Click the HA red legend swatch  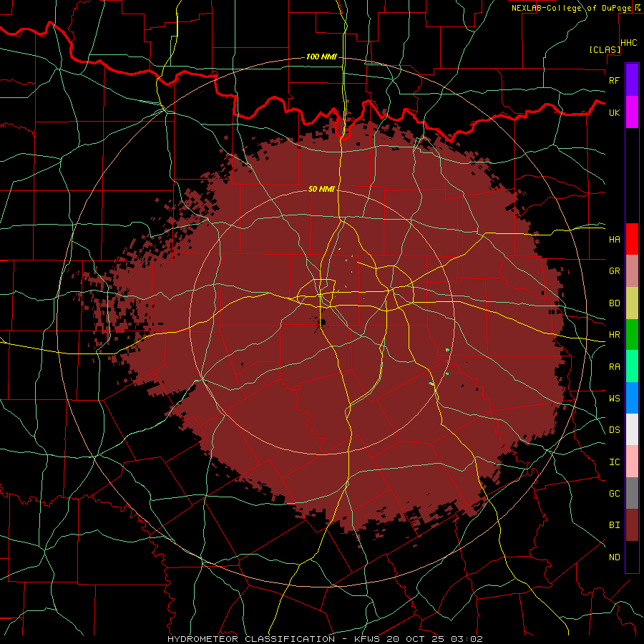[632, 239]
